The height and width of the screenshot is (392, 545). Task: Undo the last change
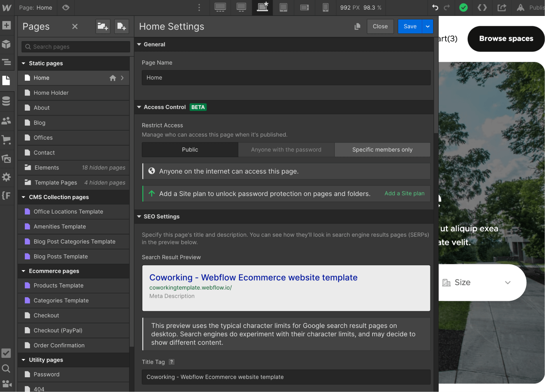tap(435, 7)
